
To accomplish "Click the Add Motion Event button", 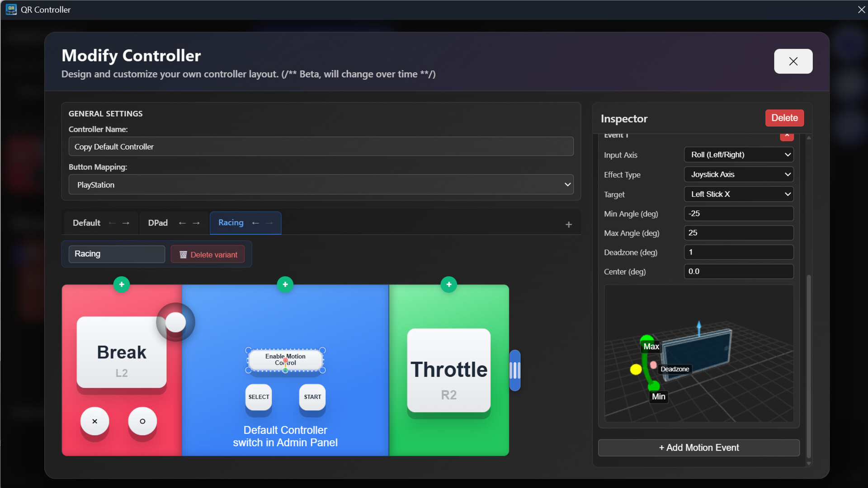I will (698, 447).
